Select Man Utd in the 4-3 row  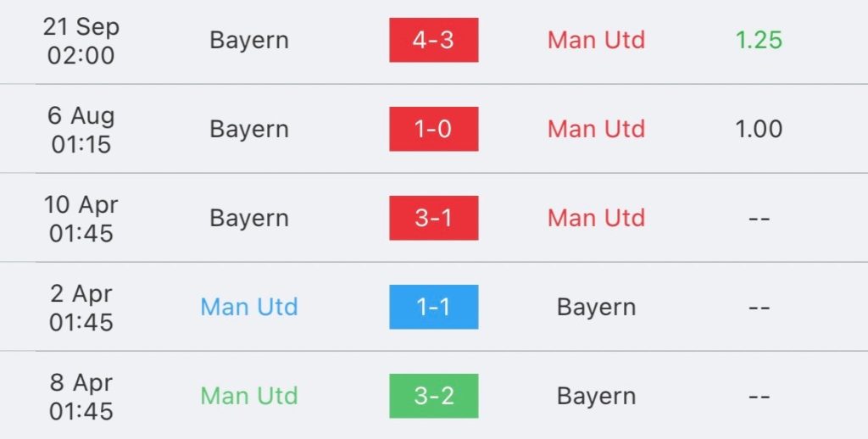[596, 40]
